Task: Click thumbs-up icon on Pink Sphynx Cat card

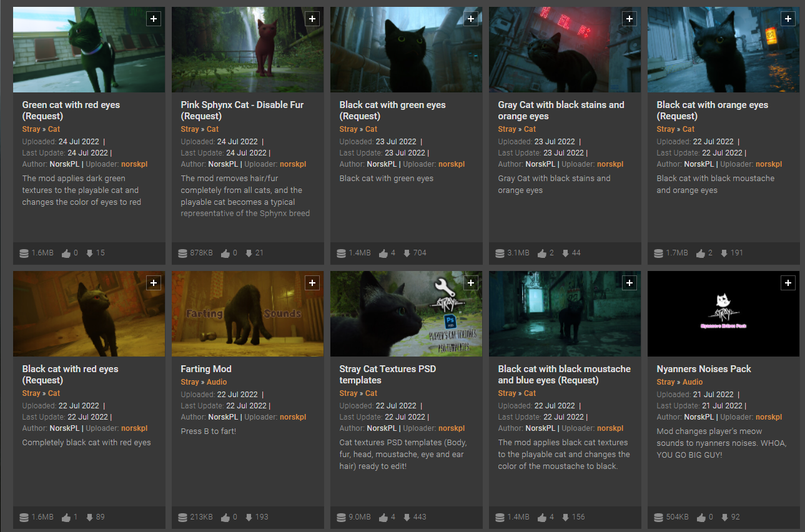Action: (225, 254)
